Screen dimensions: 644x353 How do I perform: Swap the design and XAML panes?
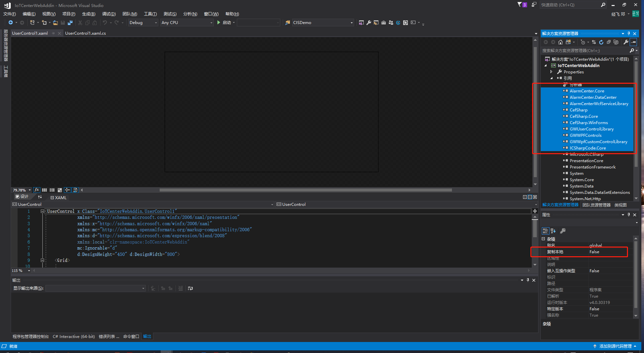[40, 197]
